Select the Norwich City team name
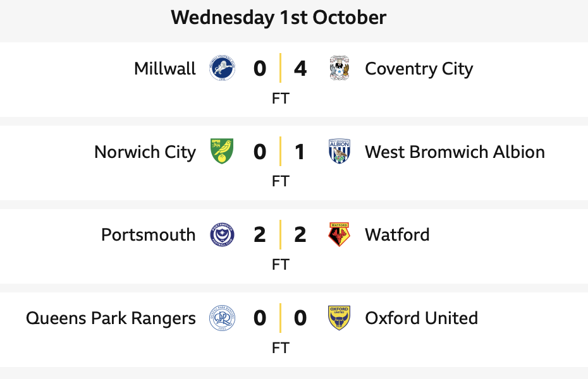Screen dimensions: 588x379 pos(145,152)
